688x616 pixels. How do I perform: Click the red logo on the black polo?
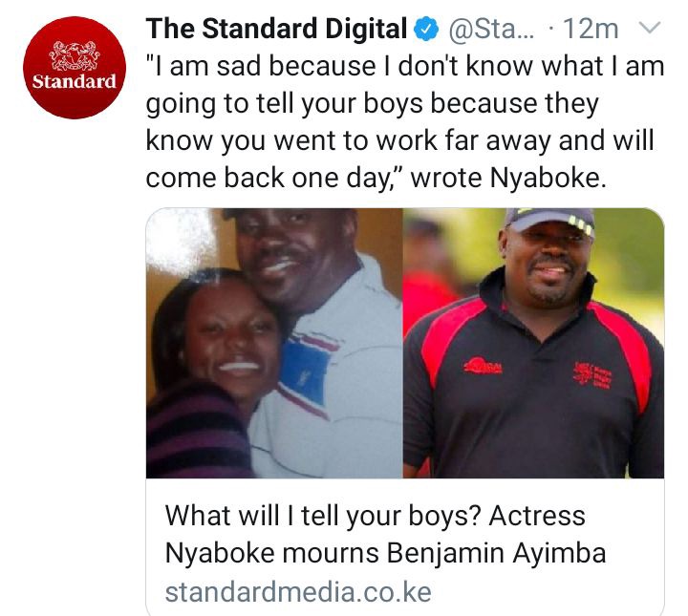(x=483, y=366)
